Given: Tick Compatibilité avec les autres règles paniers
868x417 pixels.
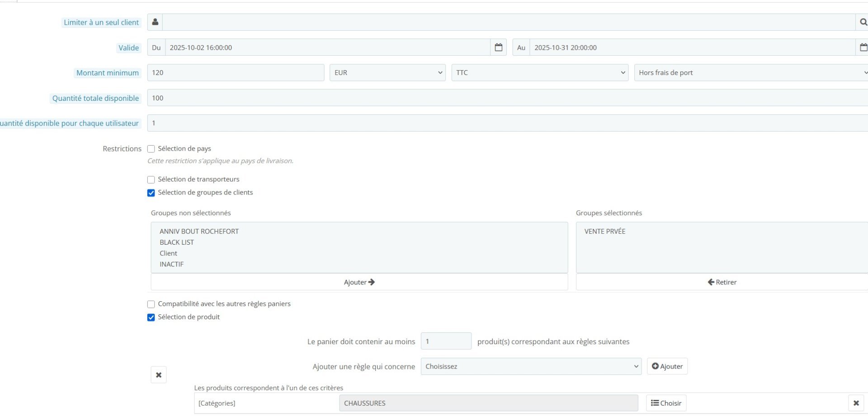Looking at the screenshot, I should tap(151, 304).
